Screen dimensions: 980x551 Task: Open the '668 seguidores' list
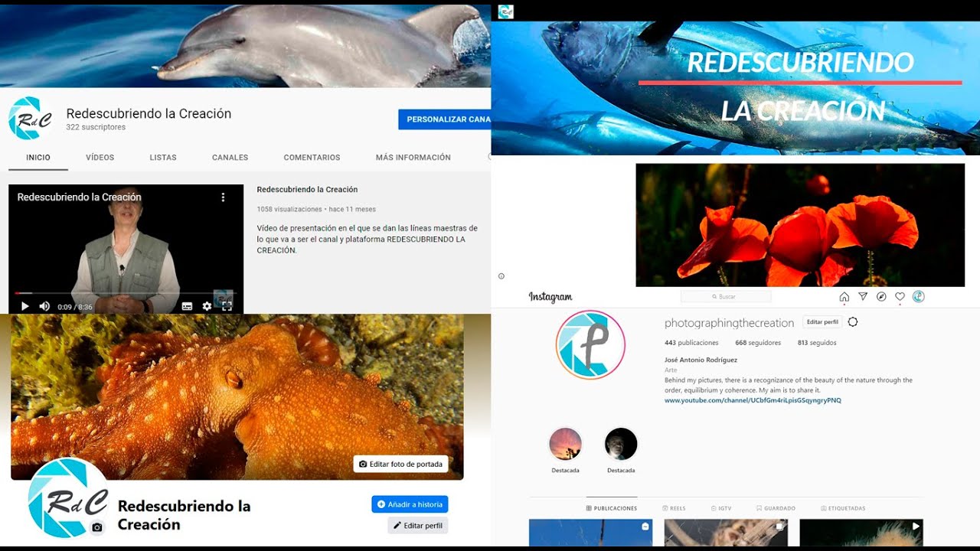tap(758, 343)
